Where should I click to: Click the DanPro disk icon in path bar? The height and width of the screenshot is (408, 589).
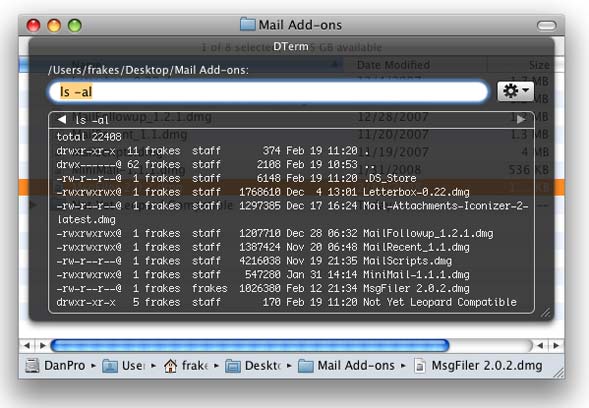point(32,365)
